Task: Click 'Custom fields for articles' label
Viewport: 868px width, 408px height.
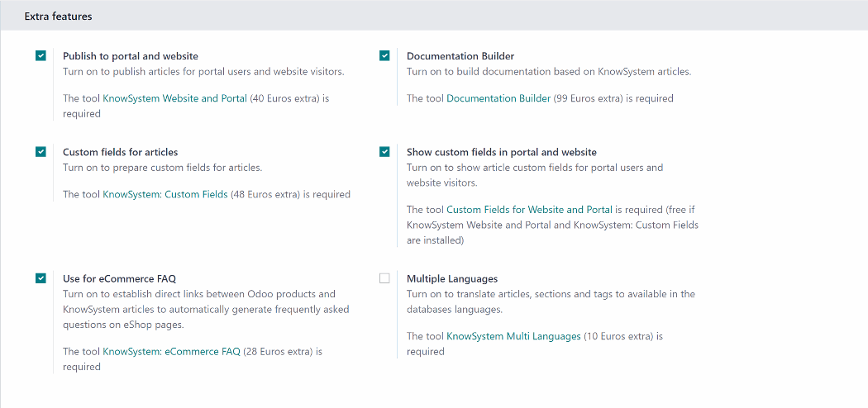Action: point(121,152)
